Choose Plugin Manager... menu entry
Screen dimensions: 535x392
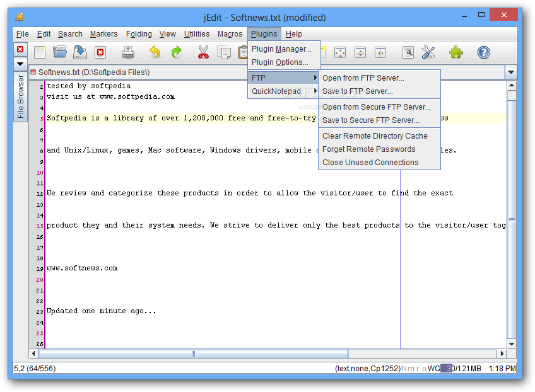(283, 49)
